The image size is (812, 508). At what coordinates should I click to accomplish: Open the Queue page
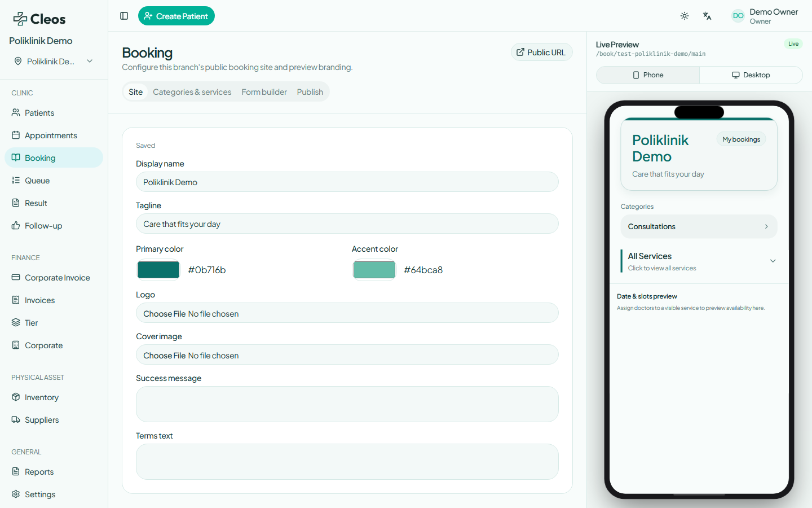click(x=54, y=181)
